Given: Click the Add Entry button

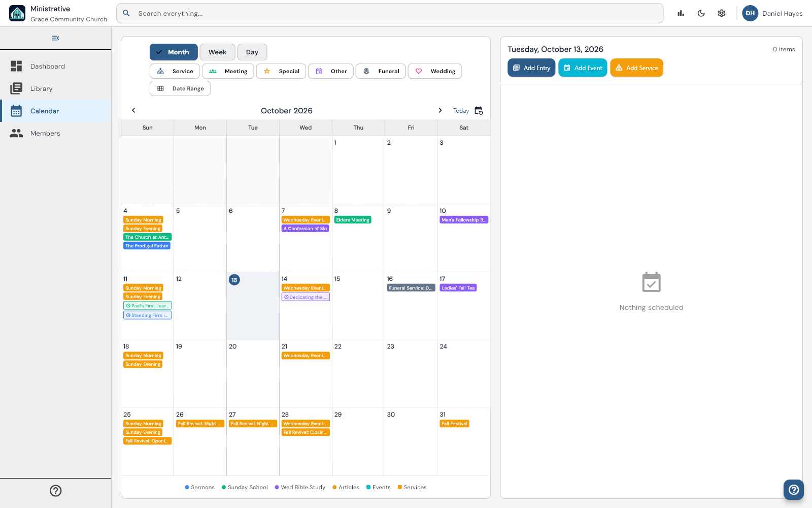Looking at the screenshot, I should pos(531,68).
